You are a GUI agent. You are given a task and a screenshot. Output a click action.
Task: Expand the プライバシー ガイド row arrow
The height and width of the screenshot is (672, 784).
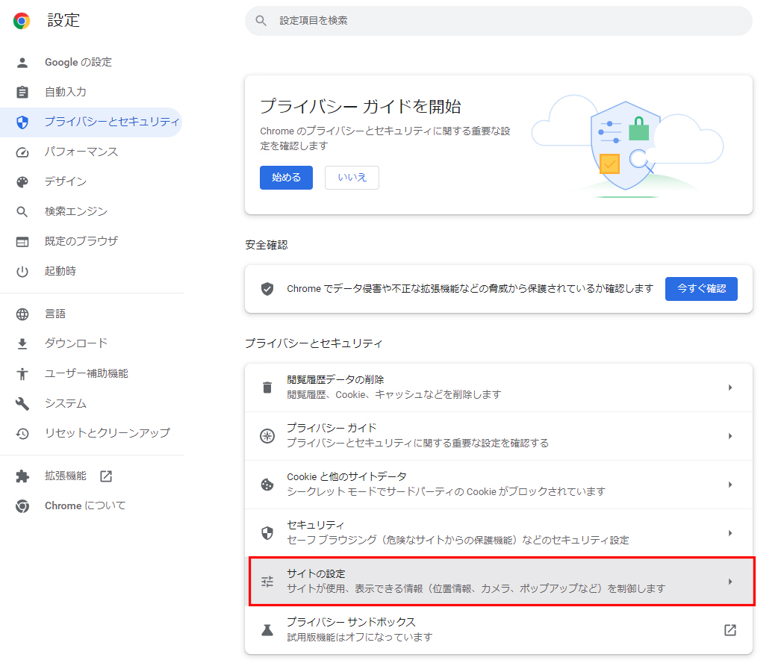(x=730, y=436)
